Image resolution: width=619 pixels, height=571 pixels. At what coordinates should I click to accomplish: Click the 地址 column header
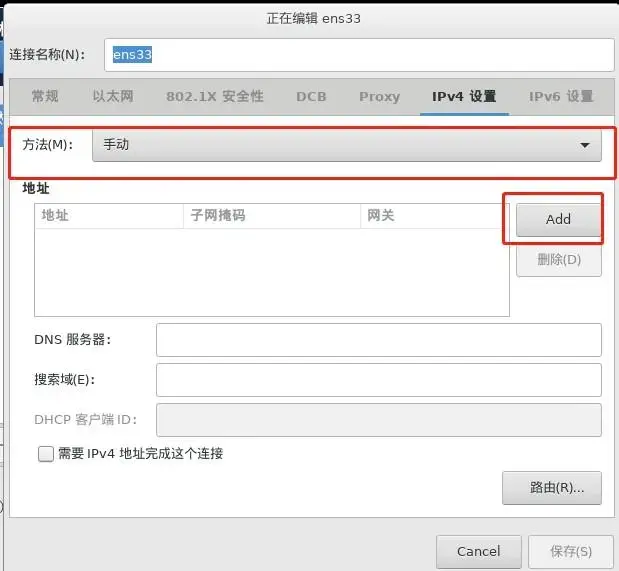(x=109, y=216)
